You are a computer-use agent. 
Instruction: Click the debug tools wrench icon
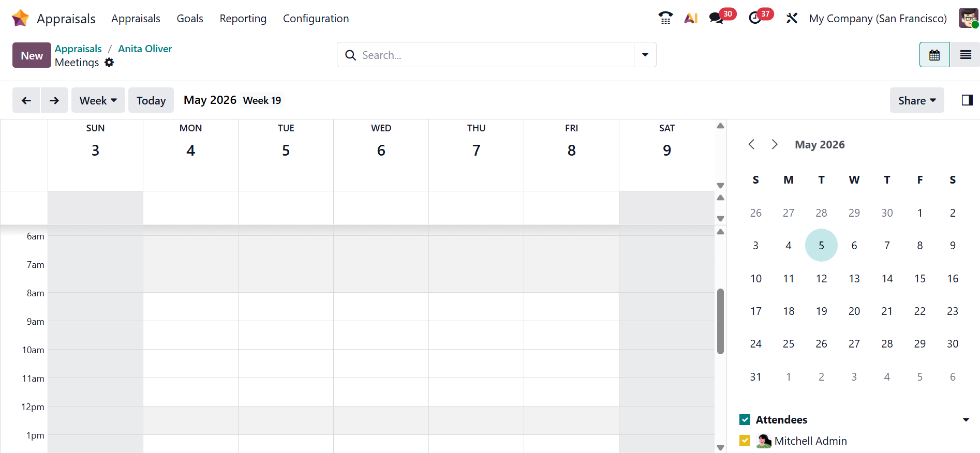click(792, 18)
